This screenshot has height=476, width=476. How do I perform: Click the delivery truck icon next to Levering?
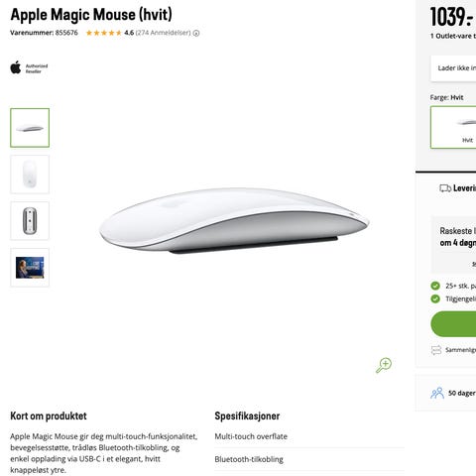pos(445,188)
